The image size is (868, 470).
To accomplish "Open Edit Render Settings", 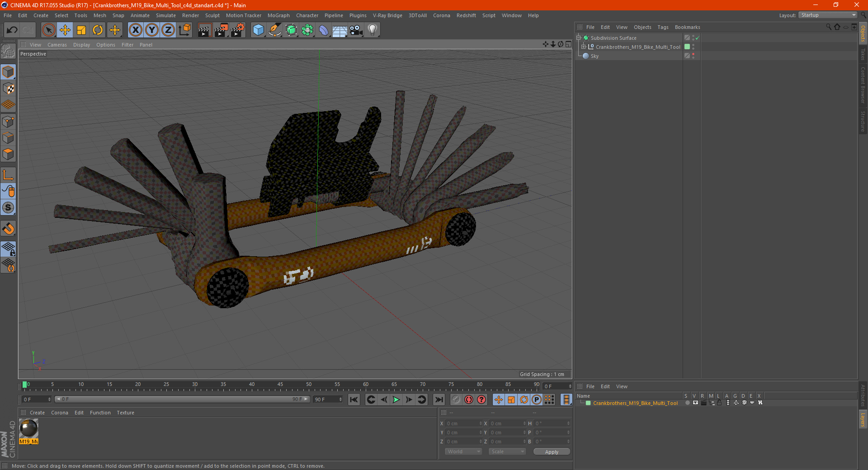I will [238, 30].
